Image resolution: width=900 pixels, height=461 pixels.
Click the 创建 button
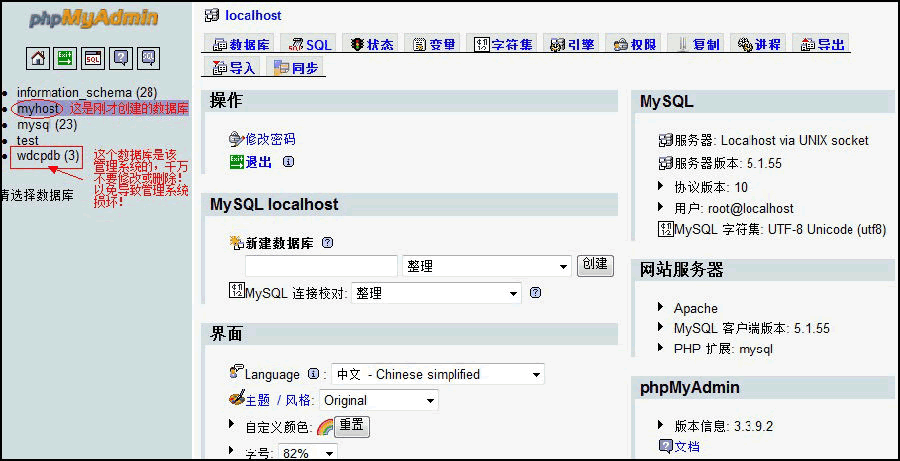coord(595,265)
